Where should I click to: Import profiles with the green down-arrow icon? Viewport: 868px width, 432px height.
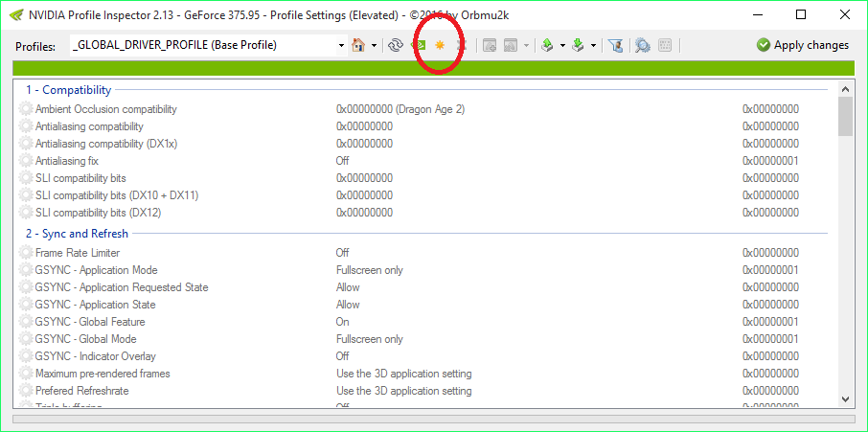578,45
